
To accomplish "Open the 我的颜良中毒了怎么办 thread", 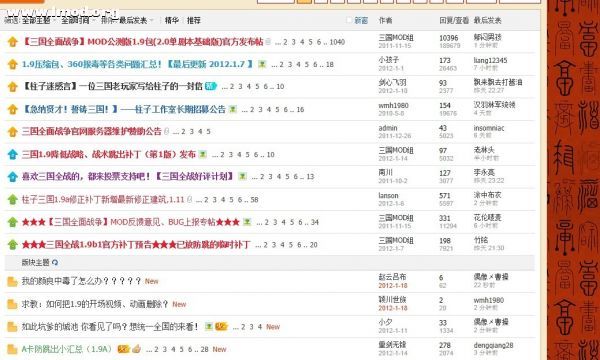I will (82, 281).
